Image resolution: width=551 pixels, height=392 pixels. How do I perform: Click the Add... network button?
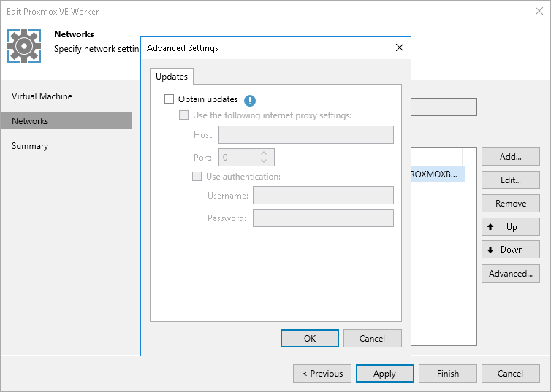(511, 157)
